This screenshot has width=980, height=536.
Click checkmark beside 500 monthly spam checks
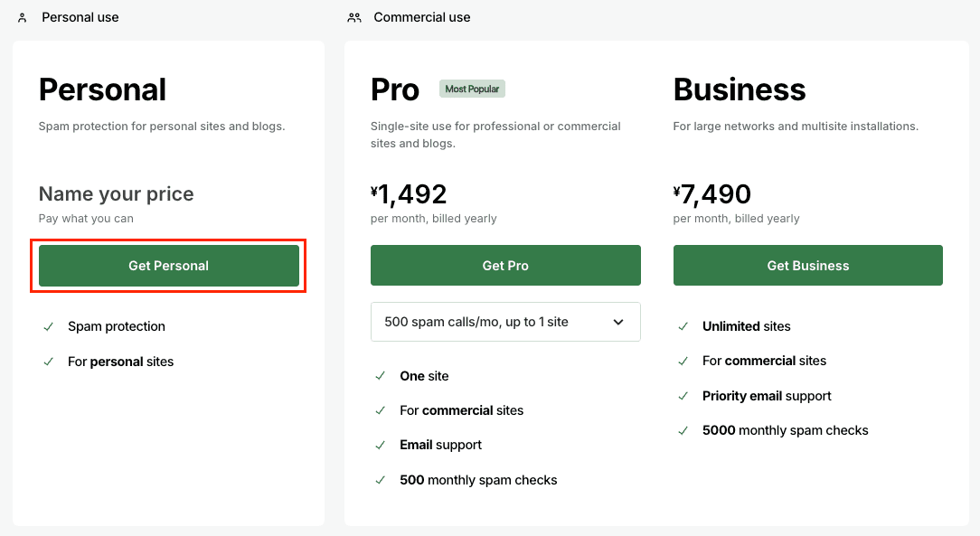pyautogui.click(x=381, y=480)
